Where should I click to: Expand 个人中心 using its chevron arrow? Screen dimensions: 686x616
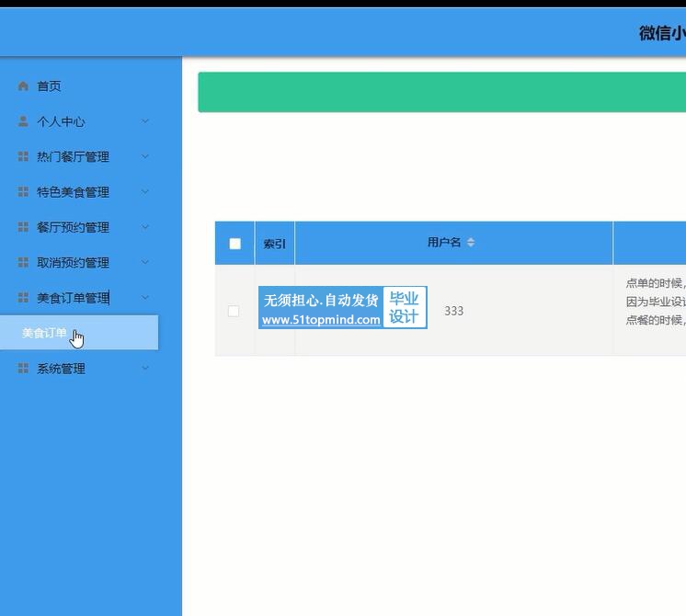(x=145, y=121)
